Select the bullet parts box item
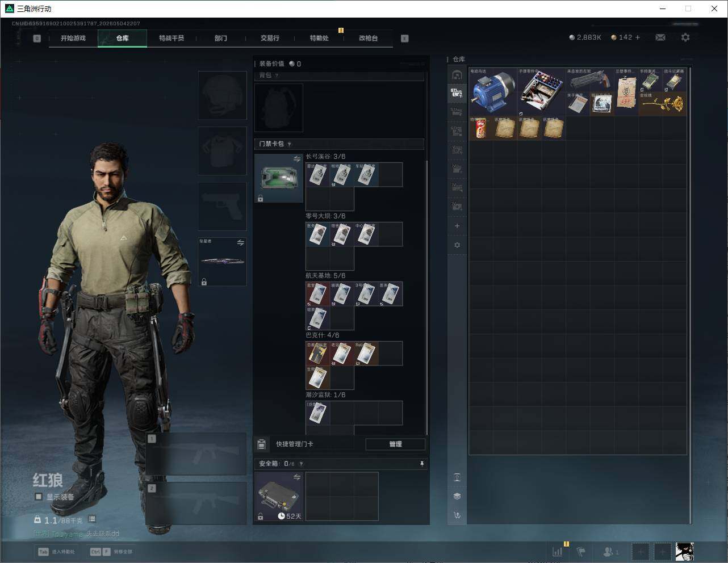 pos(541,92)
